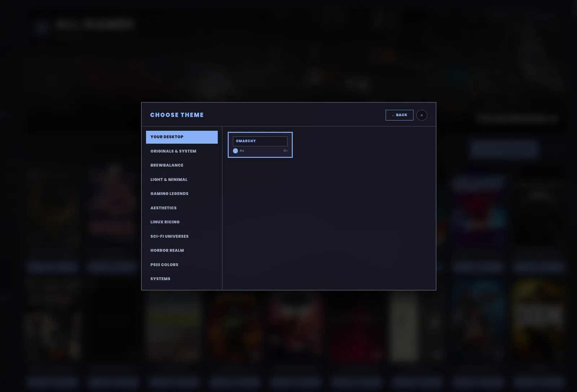Switch to the Brewbalance category
577x392 pixels.
pos(182,165)
